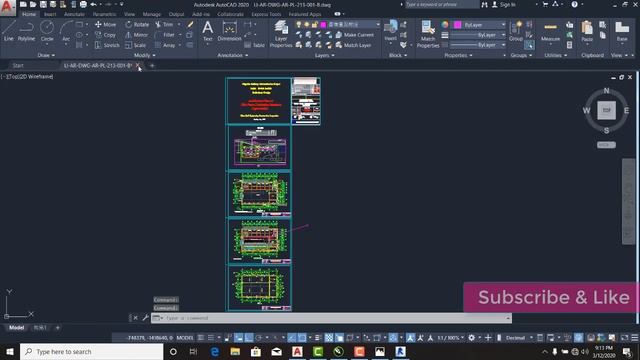The width and height of the screenshot is (640, 360).
Task: Click the Insert block tool
Action: (391, 31)
